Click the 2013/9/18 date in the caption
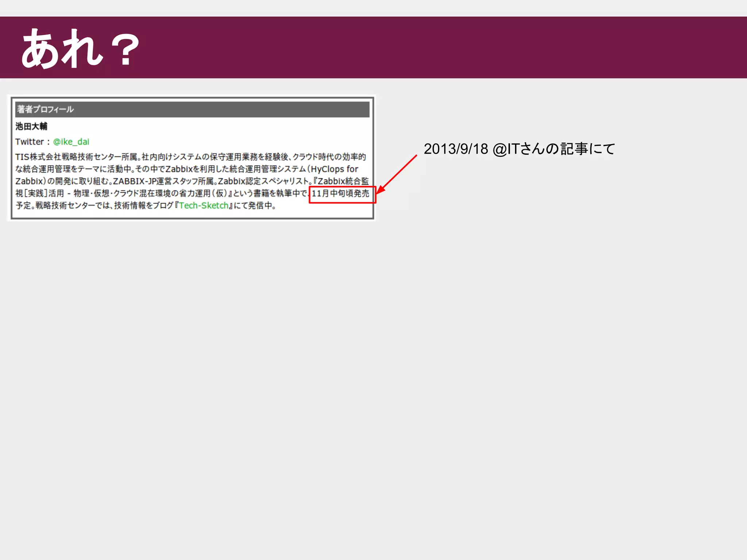 pos(456,149)
